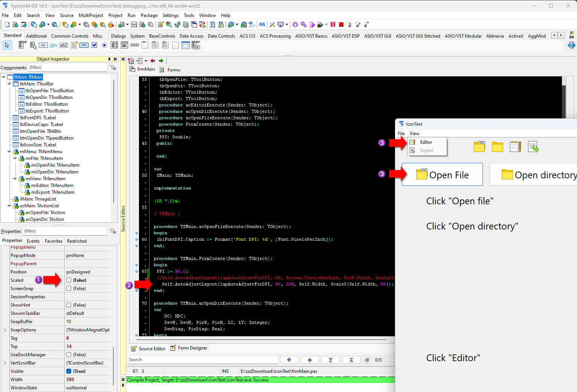
Task: Open the run-parameters dropdown arrow beside Run icon
Action: point(326,24)
